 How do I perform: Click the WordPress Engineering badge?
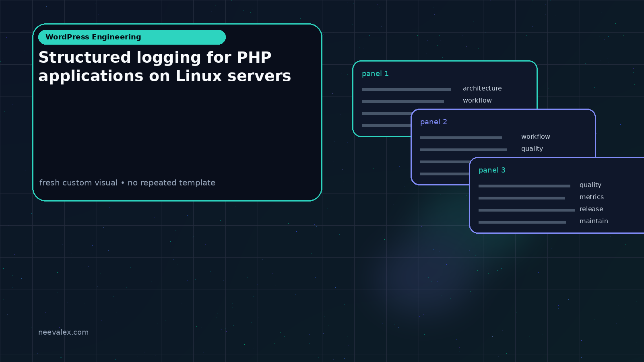(132, 37)
